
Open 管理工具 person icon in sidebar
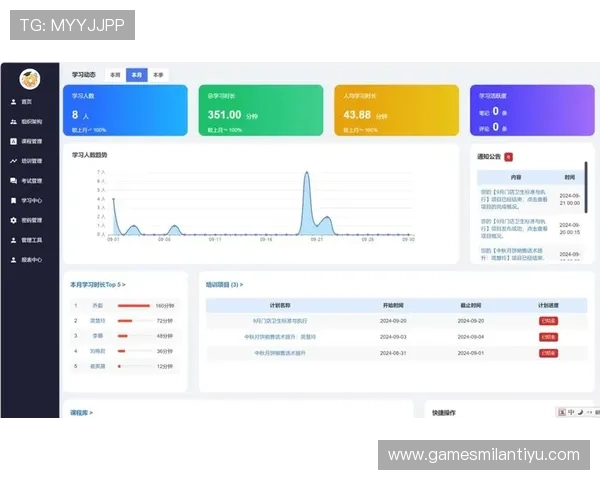(13, 240)
